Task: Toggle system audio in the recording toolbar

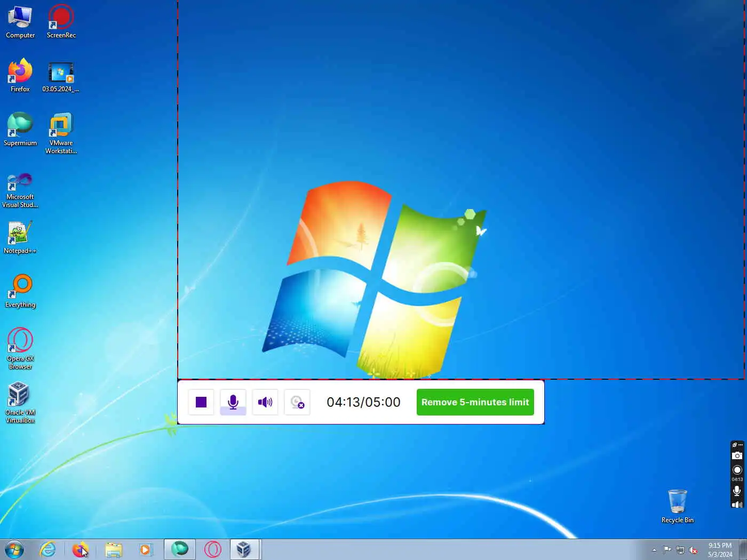Action: (265, 402)
